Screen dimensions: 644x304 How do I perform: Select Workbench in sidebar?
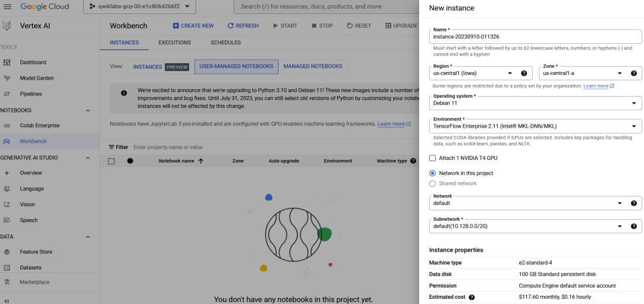[33, 141]
